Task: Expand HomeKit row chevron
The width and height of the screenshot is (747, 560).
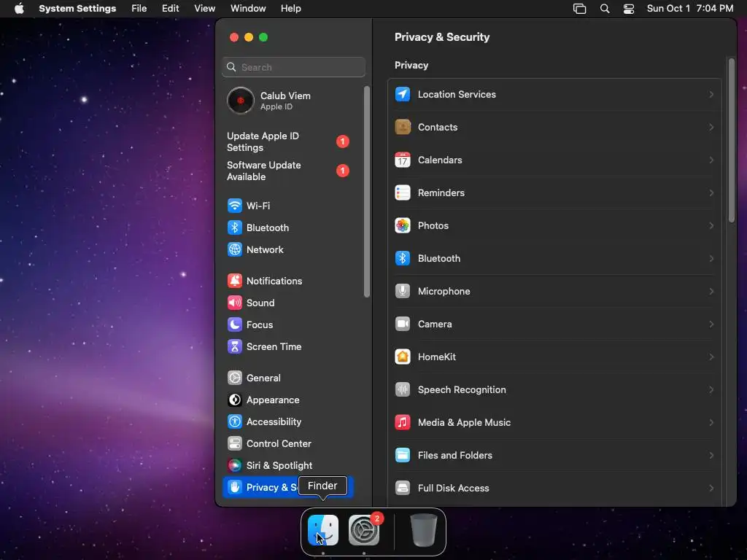Action: (x=711, y=357)
